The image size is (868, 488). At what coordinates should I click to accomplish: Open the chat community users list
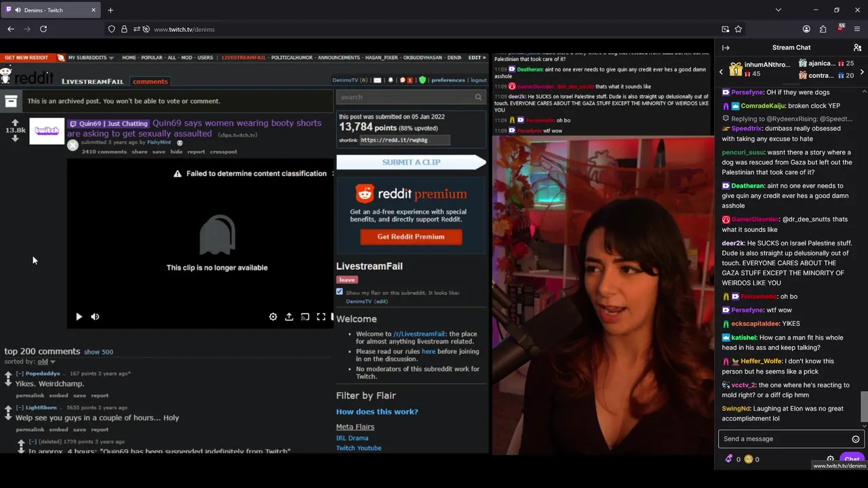coord(857,47)
